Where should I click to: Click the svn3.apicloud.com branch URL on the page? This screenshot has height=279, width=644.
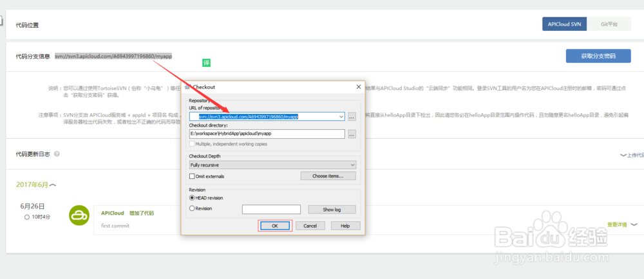[113, 56]
